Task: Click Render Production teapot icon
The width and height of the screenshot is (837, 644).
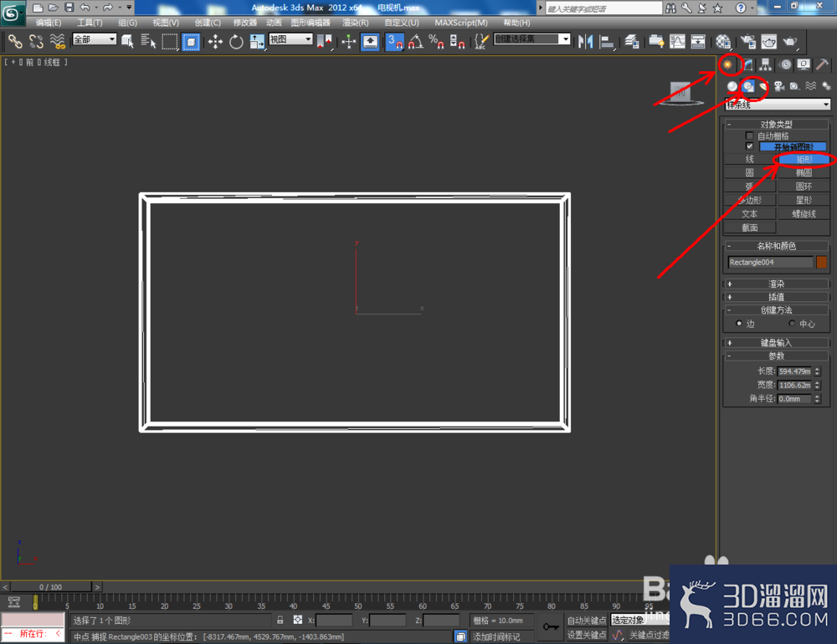Action: 790,41
